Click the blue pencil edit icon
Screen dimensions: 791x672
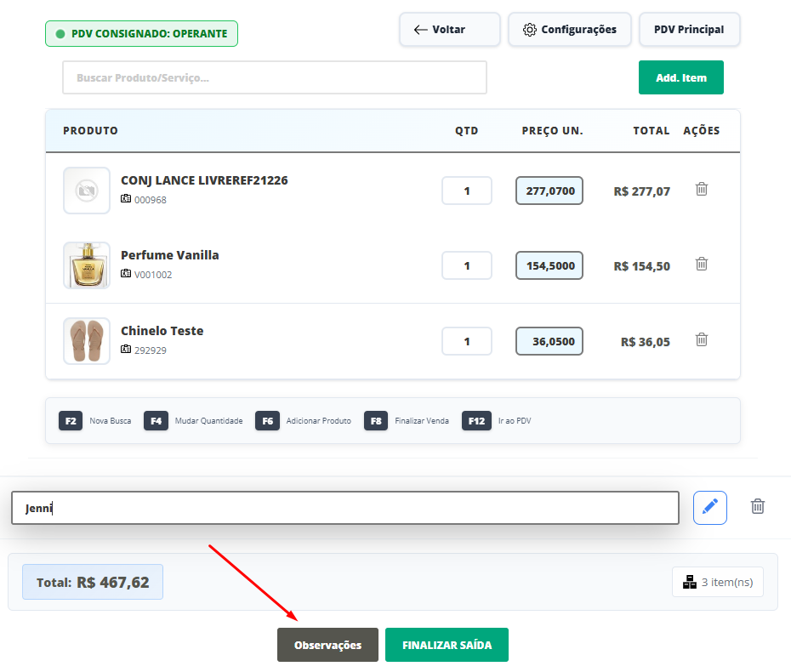click(710, 507)
